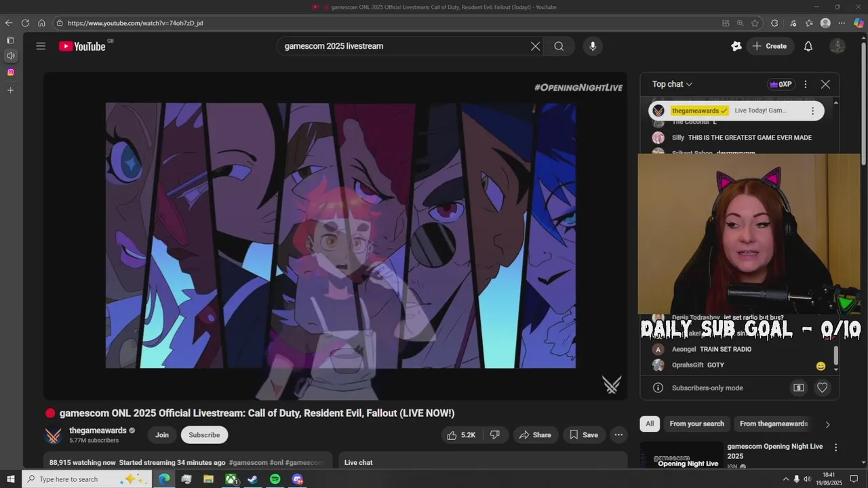Open the Copilot sidebar
The height and width of the screenshot is (488, 868).
coord(859,23)
